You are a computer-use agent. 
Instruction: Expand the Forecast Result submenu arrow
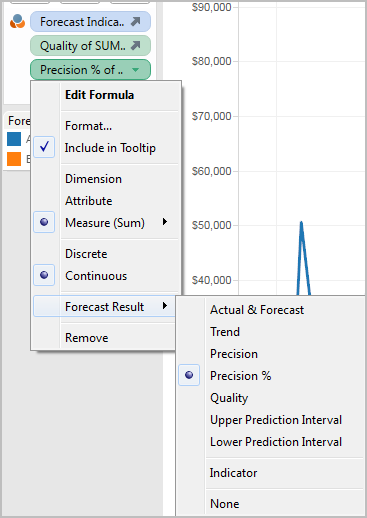pos(165,306)
